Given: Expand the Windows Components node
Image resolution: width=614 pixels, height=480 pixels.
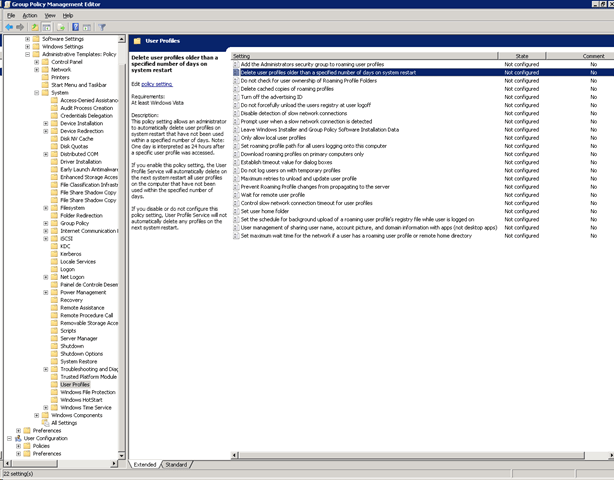Looking at the screenshot, I should (x=36, y=415).
